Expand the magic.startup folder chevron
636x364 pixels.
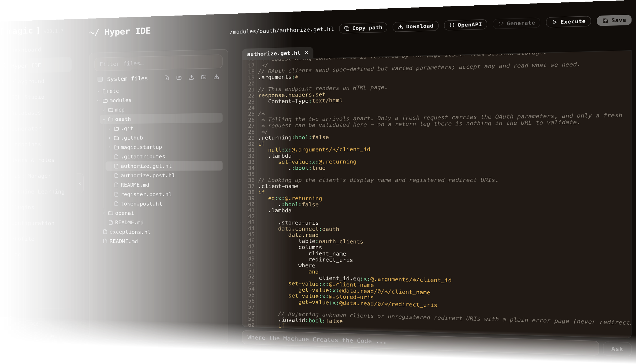pyautogui.click(x=110, y=147)
